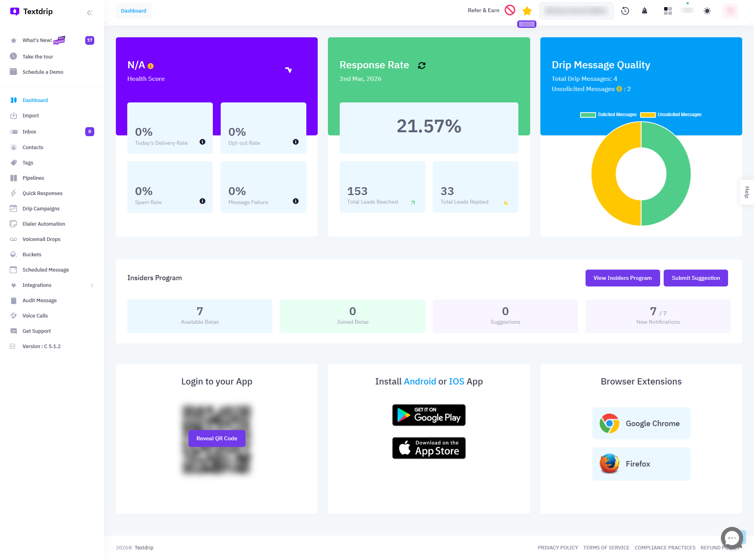Open the notifications bell

click(x=644, y=11)
